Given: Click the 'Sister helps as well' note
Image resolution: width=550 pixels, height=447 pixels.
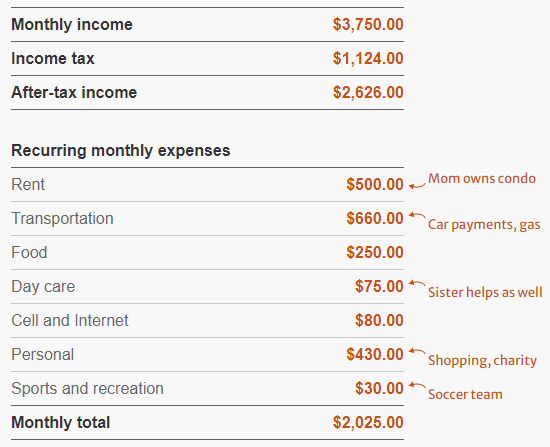Looking at the screenshot, I should 485,292.
